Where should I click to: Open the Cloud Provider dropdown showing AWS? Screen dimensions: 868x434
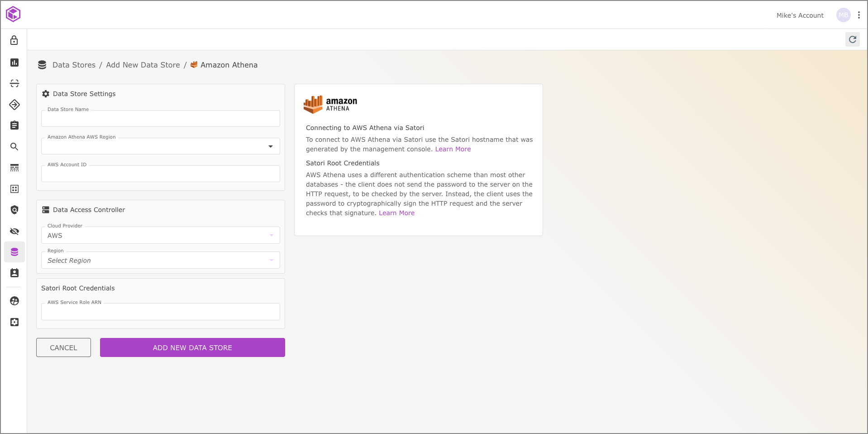161,236
